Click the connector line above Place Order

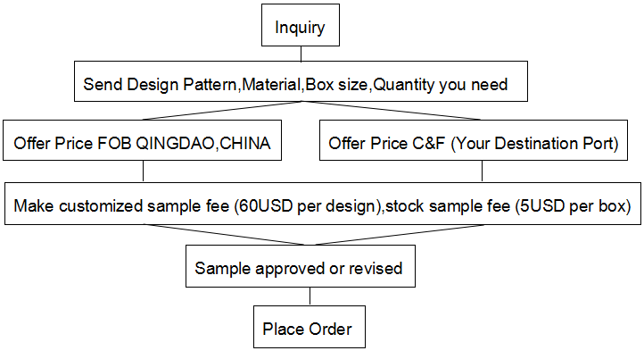(x=310, y=296)
